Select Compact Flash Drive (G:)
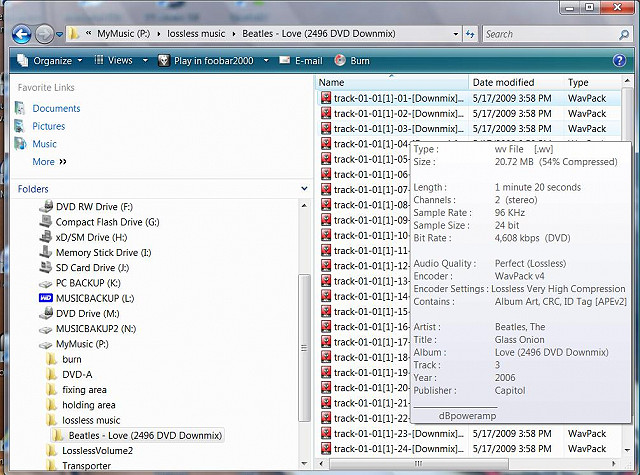Viewport: 640px width, 475px height. (x=107, y=222)
